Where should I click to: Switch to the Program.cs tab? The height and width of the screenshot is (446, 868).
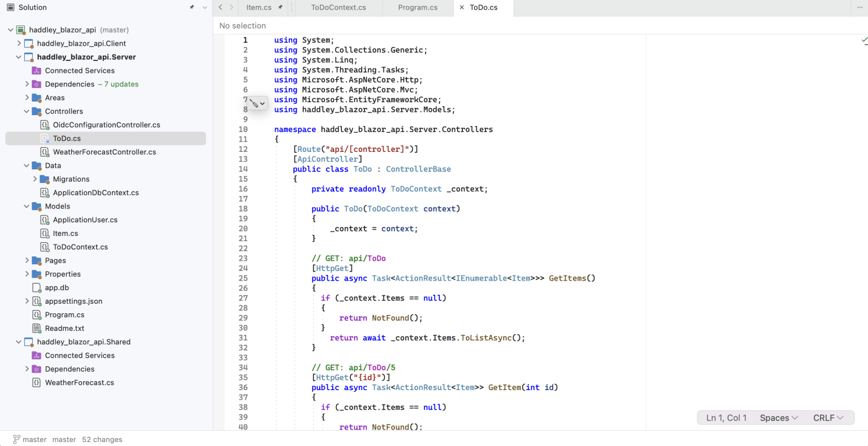pyautogui.click(x=418, y=7)
